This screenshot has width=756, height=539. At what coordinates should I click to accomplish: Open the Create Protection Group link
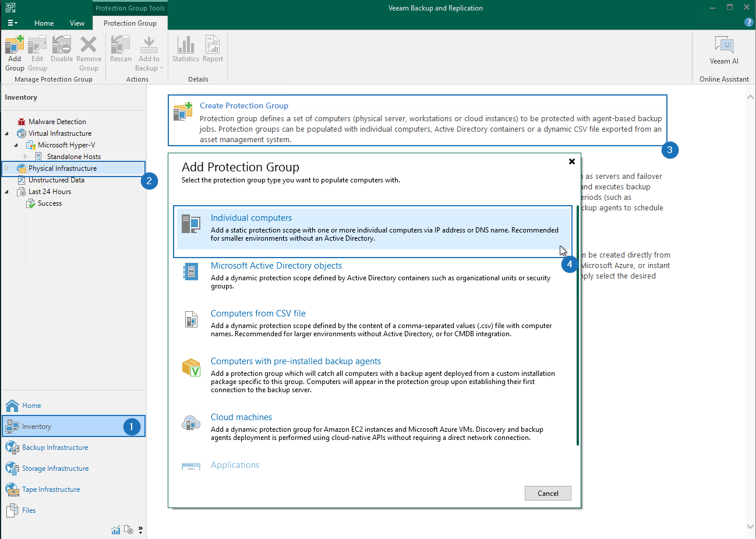coord(244,105)
